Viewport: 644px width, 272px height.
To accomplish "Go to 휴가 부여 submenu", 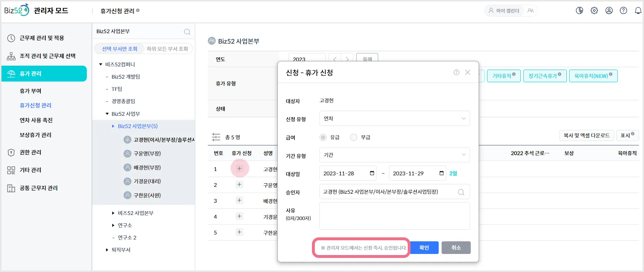I will coord(31,91).
